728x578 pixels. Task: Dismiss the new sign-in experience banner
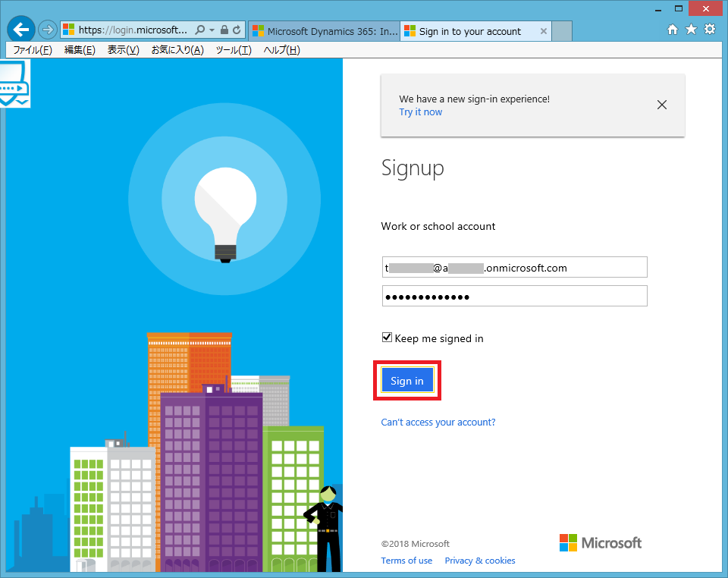[x=662, y=105]
